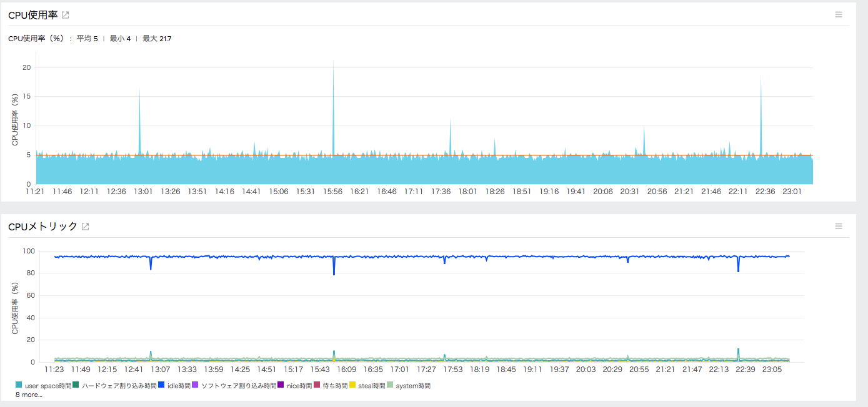Click the idle時間 dip near 16:09
This screenshot has height=407, width=868.
334,266
